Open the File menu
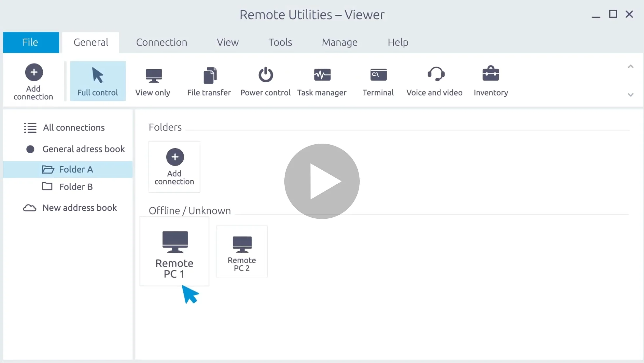The width and height of the screenshot is (644, 363). (x=30, y=42)
